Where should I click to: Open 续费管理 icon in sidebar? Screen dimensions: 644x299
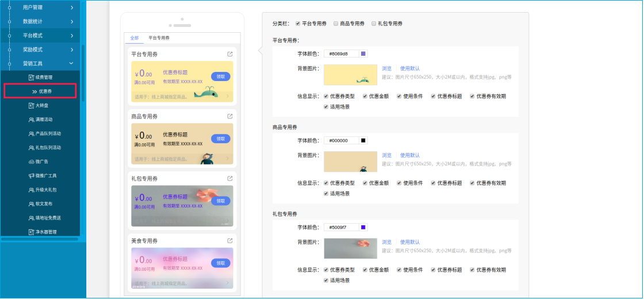point(31,77)
